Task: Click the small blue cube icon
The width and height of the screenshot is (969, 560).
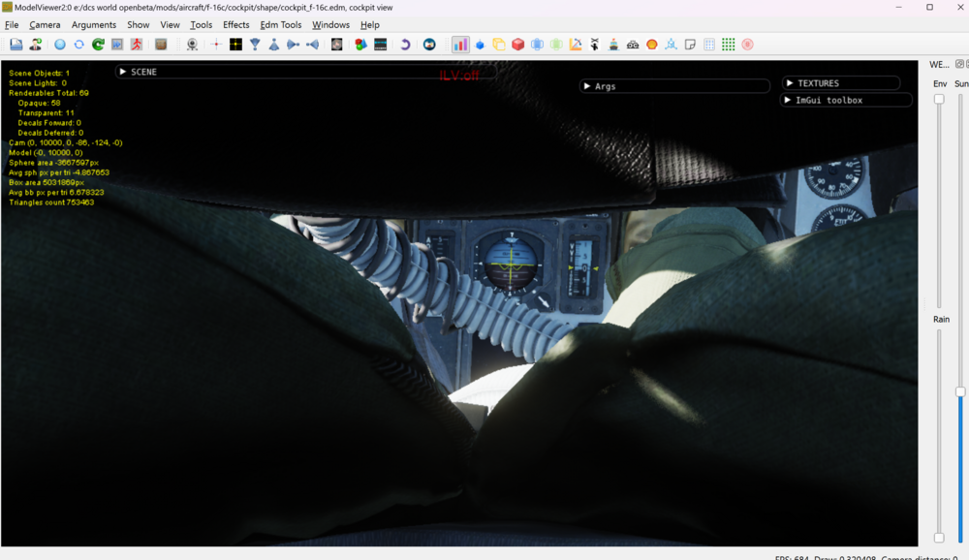Action: [480, 45]
